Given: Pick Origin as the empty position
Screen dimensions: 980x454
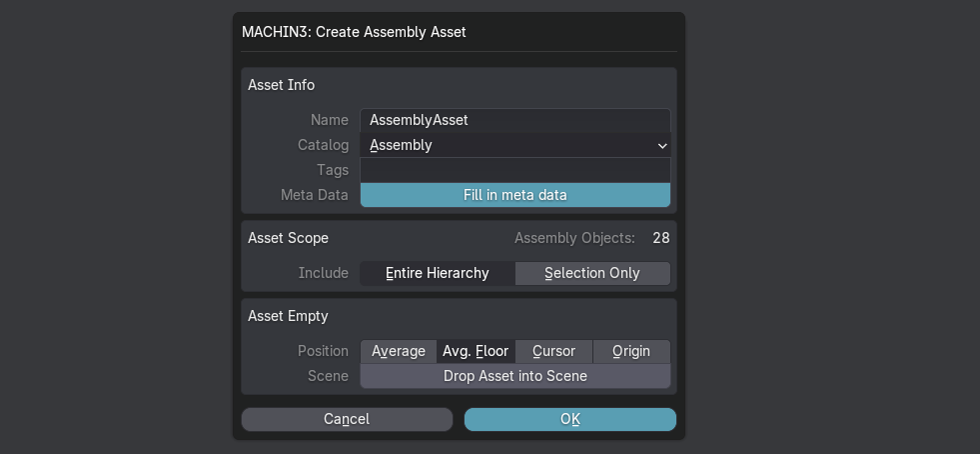Looking at the screenshot, I should 631,351.
